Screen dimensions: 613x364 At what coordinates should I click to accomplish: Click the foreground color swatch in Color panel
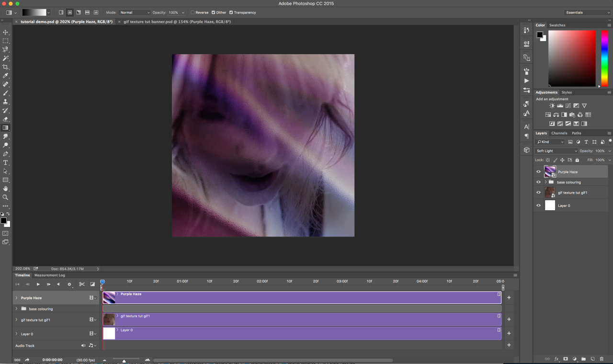(x=540, y=34)
